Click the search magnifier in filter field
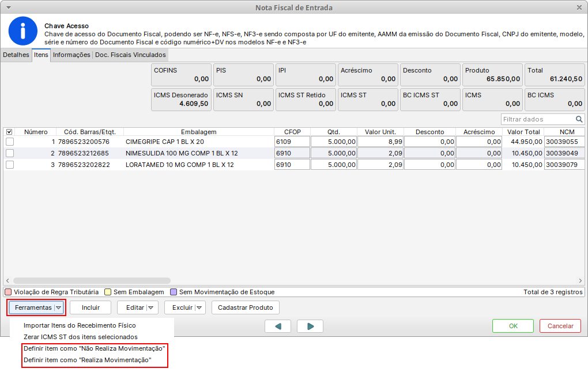 tap(579, 119)
